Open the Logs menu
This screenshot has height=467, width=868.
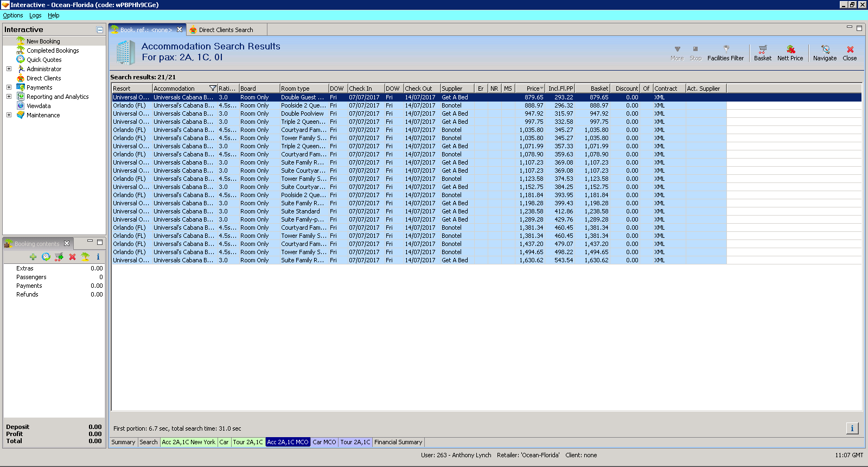tap(35, 15)
